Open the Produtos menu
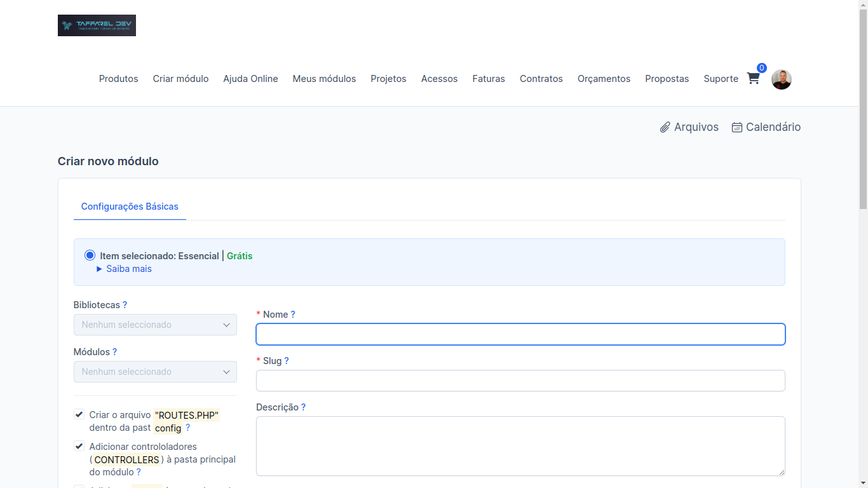 [118, 78]
